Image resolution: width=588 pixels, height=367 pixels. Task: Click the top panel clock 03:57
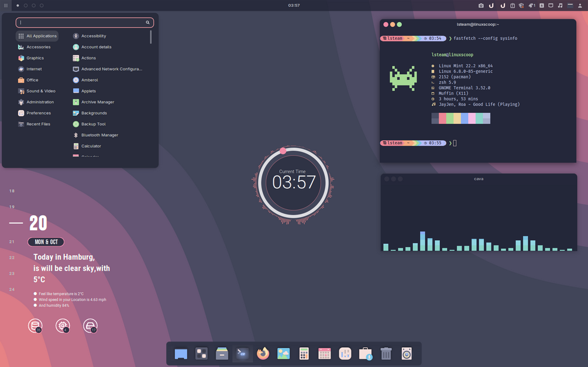click(294, 6)
